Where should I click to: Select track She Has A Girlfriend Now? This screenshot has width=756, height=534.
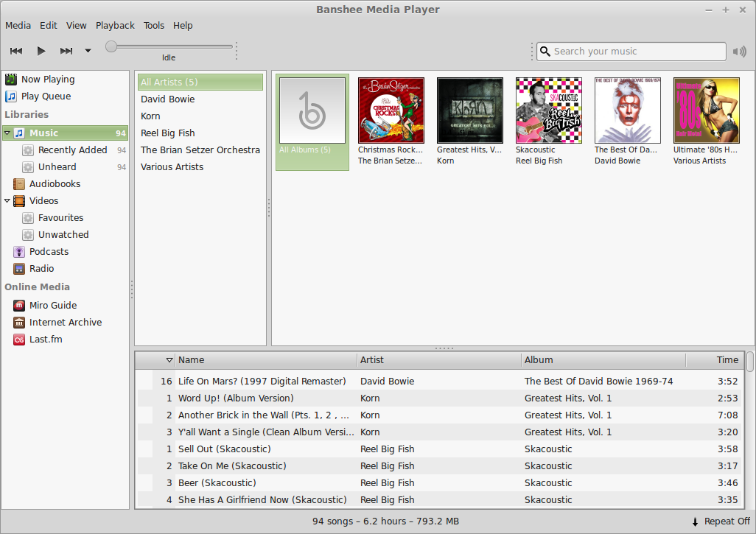tap(439, 500)
